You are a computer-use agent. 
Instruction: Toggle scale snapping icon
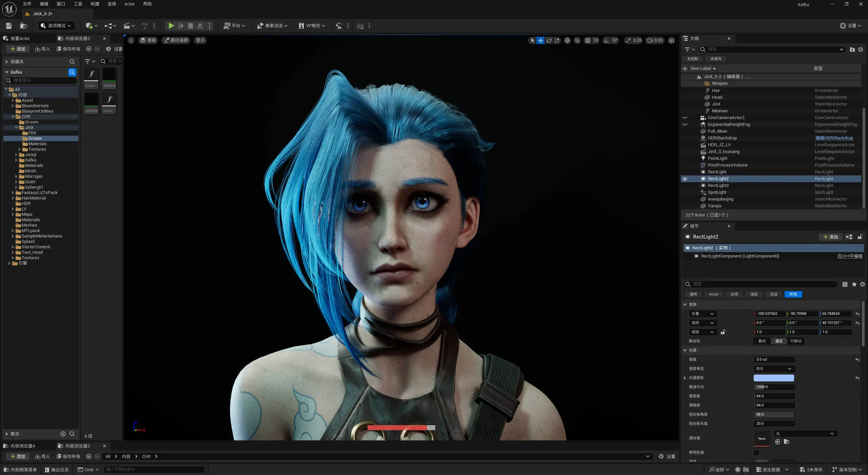pos(628,40)
